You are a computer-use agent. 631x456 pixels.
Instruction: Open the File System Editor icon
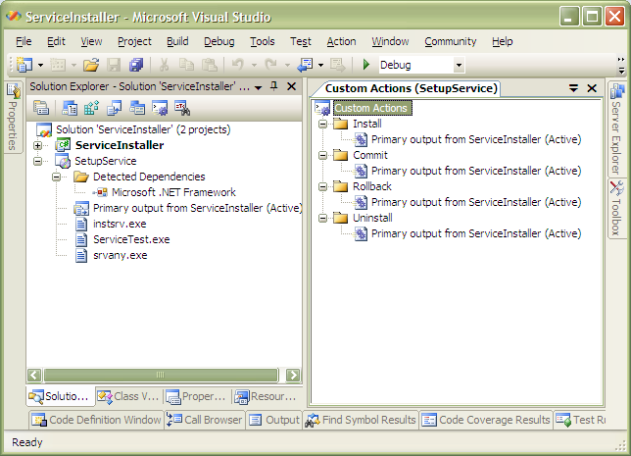click(70, 108)
